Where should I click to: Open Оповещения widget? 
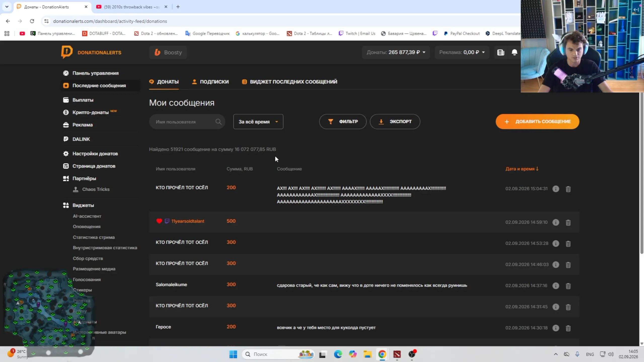click(87, 227)
